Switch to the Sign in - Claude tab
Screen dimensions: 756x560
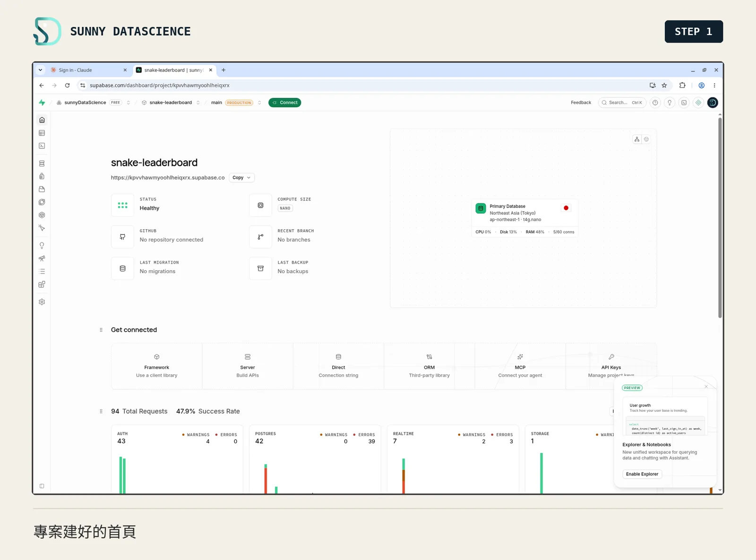coord(88,70)
